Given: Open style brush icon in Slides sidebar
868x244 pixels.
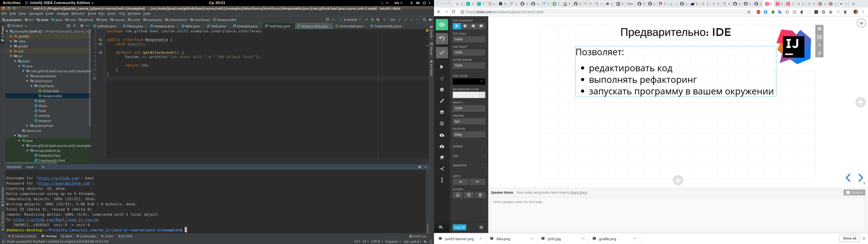Looking at the screenshot, I should 442,101.
